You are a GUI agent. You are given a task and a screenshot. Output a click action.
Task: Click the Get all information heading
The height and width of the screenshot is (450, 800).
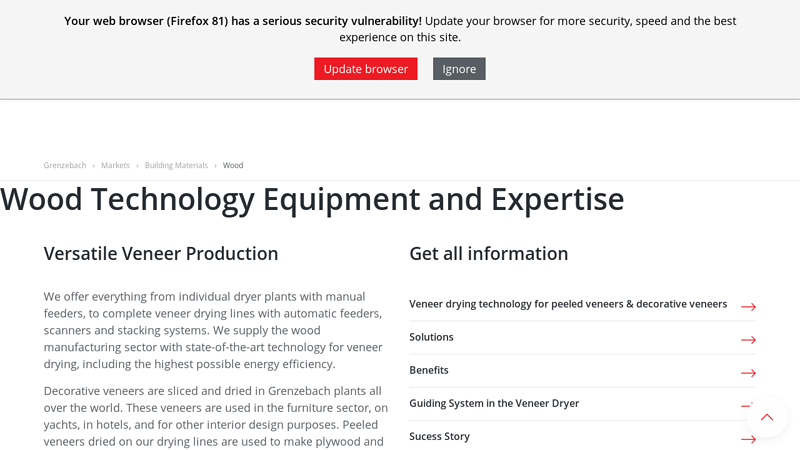click(488, 254)
